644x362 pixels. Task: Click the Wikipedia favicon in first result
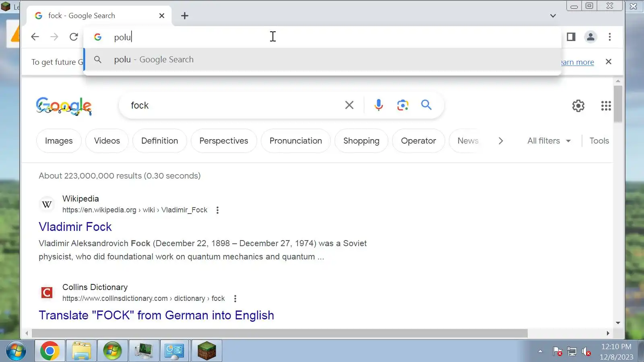(x=47, y=204)
